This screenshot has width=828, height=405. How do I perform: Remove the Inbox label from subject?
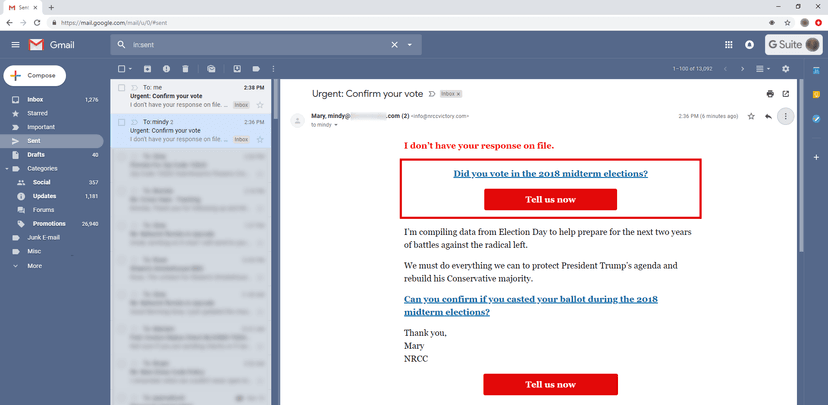click(459, 94)
